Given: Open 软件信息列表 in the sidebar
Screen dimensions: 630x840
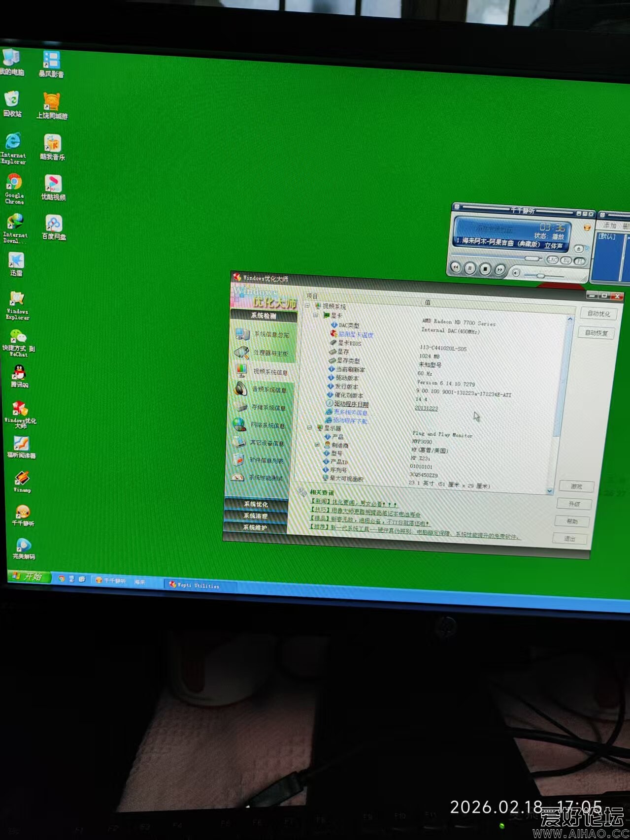Looking at the screenshot, I should click(259, 460).
